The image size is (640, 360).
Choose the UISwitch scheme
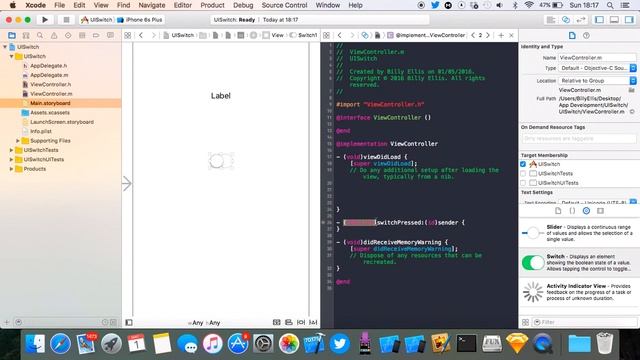pyautogui.click(x=96, y=20)
